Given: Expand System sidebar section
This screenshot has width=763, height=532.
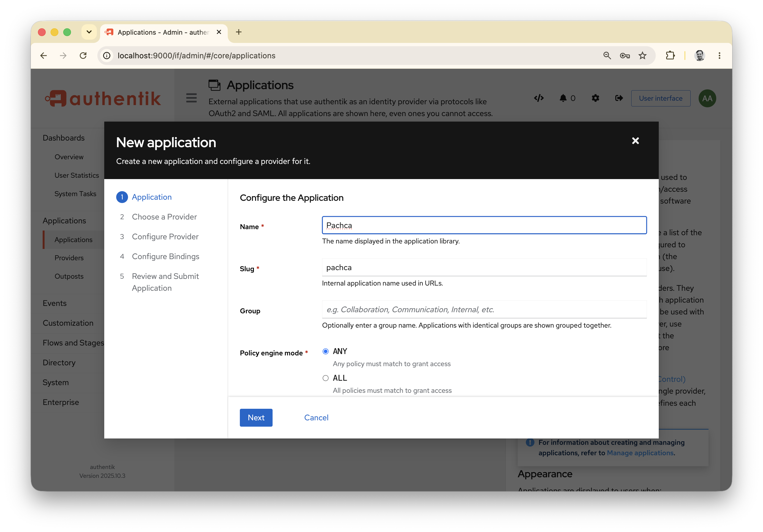Looking at the screenshot, I should tap(56, 382).
